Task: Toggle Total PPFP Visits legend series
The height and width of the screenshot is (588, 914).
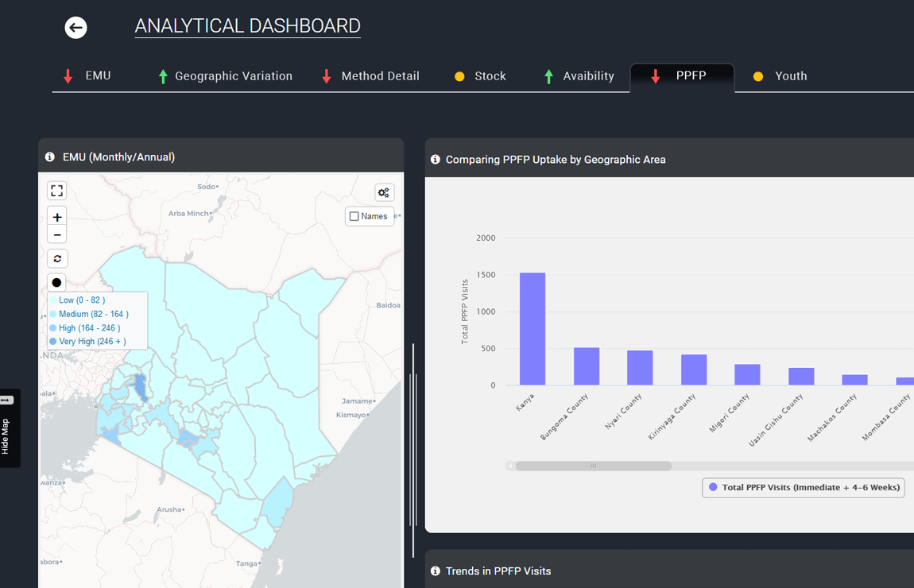Action: [x=804, y=488]
